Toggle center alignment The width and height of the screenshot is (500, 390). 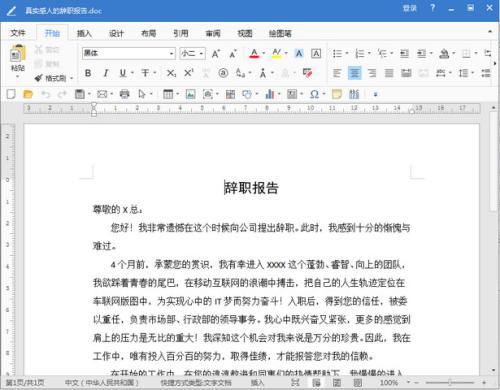[x=355, y=73]
